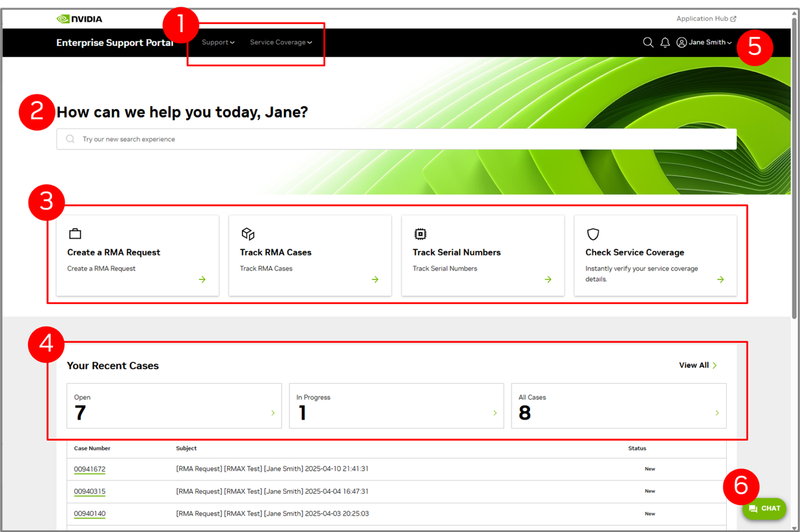
Task: Click the Case Number column header
Action: tap(92, 449)
